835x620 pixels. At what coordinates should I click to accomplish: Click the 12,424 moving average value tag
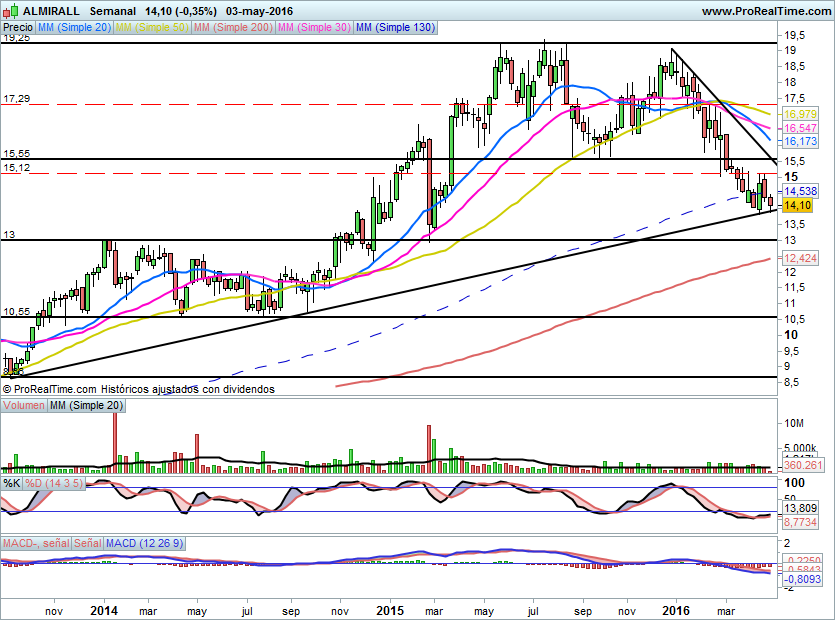800,258
